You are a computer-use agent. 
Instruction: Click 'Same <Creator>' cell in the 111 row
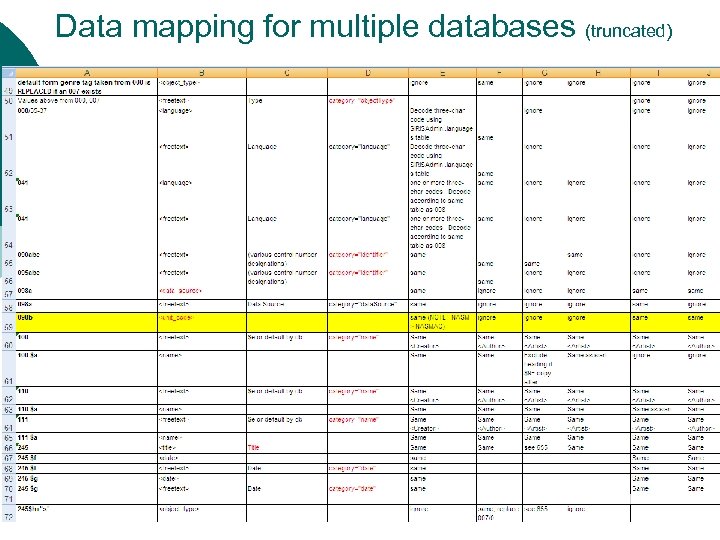point(442,423)
